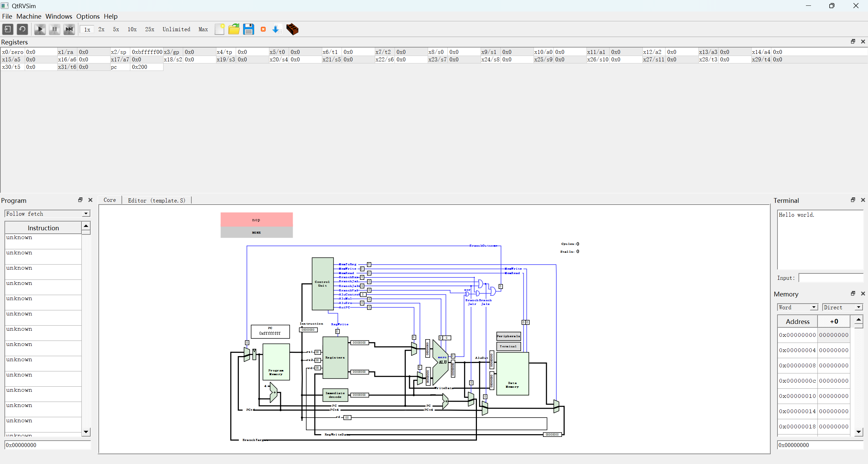868x464 pixels.
Task: Create a new source file
Action: point(219,29)
